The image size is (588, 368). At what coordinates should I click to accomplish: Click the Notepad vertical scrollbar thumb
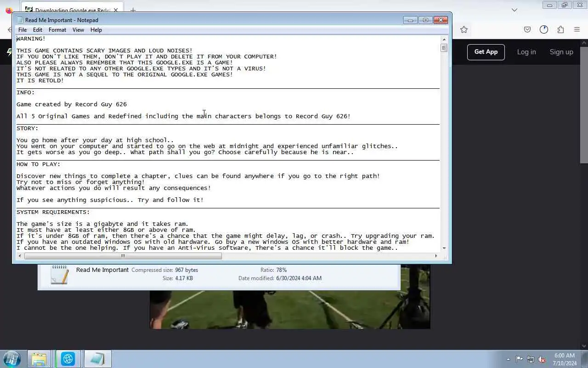[x=444, y=48]
